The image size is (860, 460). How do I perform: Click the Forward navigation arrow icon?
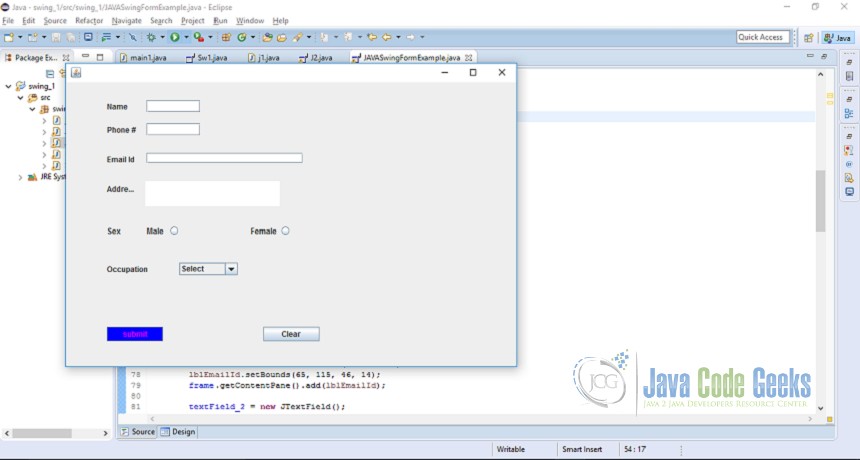click(410, 37)
